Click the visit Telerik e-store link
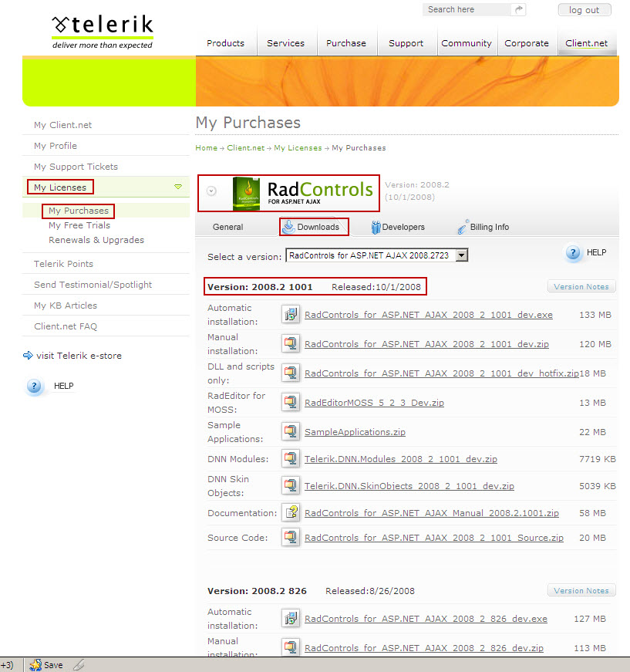The width and height of the screenshot is (630, 672). (79, 356)
